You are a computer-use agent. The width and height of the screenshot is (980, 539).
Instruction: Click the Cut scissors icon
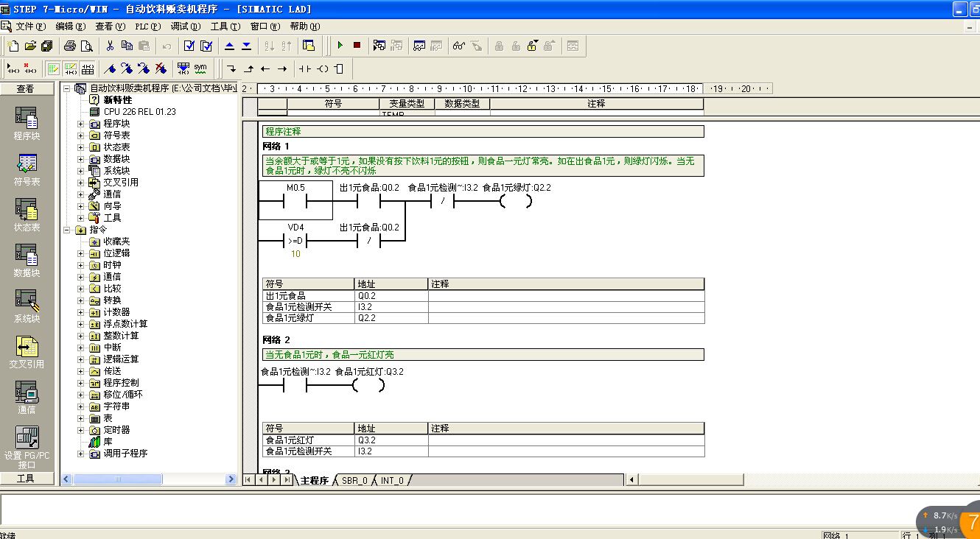[x=110, y=46]
